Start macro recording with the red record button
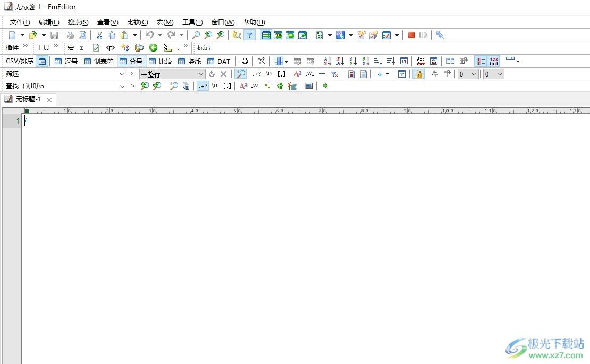Screen dimensions: 590x364 pyautogui.click(x=411, y=35)
